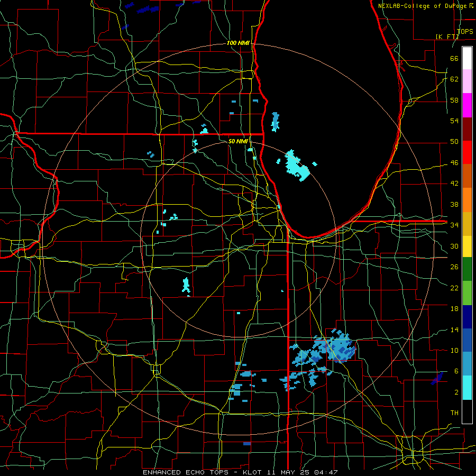Click the black TH legend swatch
This screenshot has height=476, width=476.
(x=467, y=411)
